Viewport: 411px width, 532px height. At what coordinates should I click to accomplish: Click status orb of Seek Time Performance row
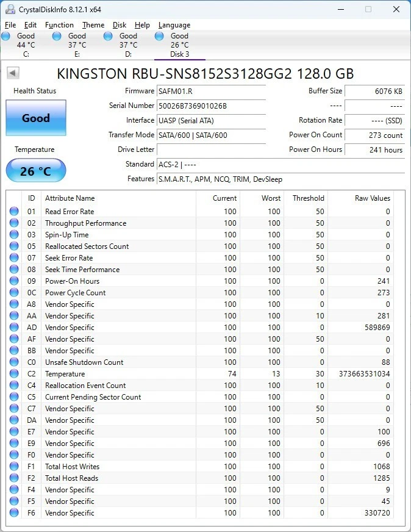coord(14,269)
